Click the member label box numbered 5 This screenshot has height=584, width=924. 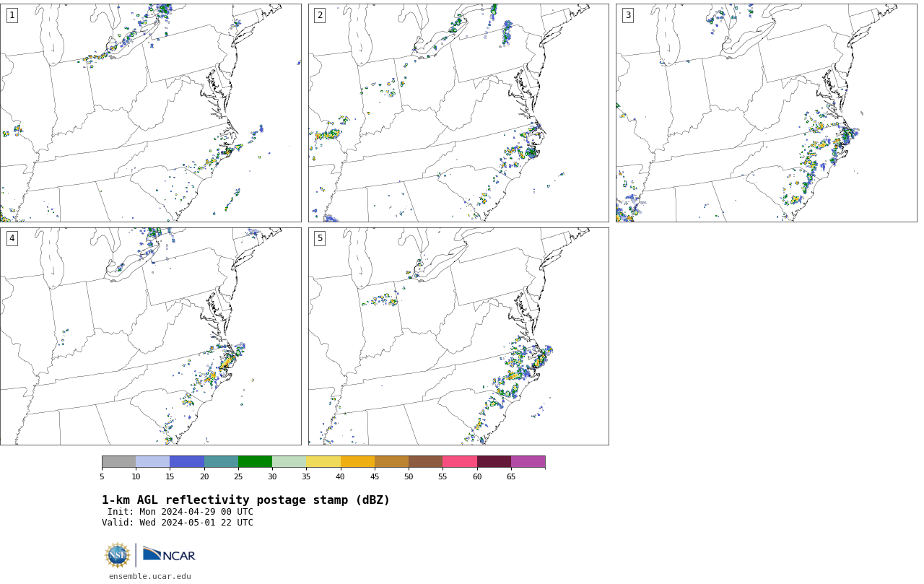(320, 238)
